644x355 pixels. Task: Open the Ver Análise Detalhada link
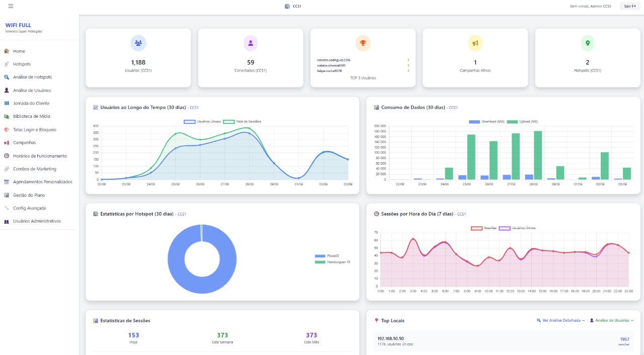(x=560, y=320)
